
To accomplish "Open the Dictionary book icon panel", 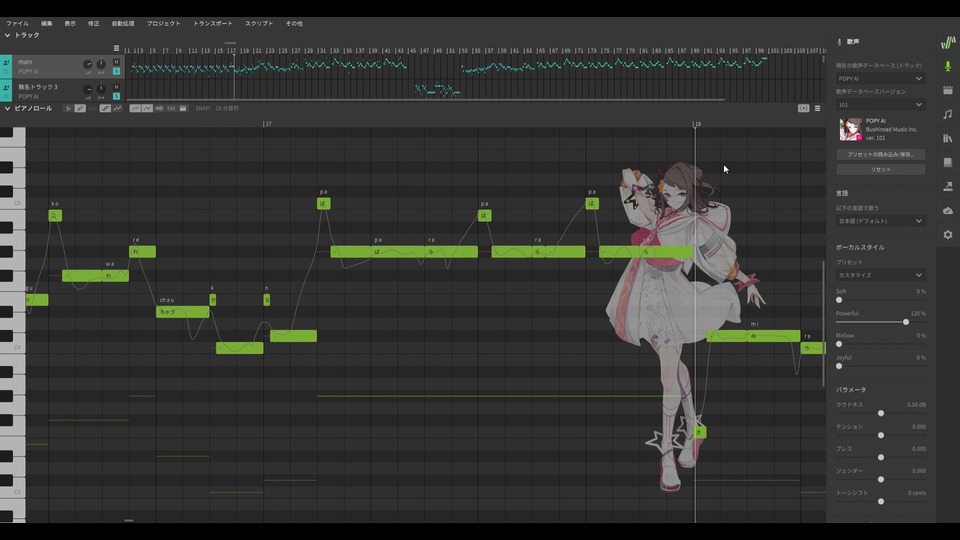I will tap(948, 162).
